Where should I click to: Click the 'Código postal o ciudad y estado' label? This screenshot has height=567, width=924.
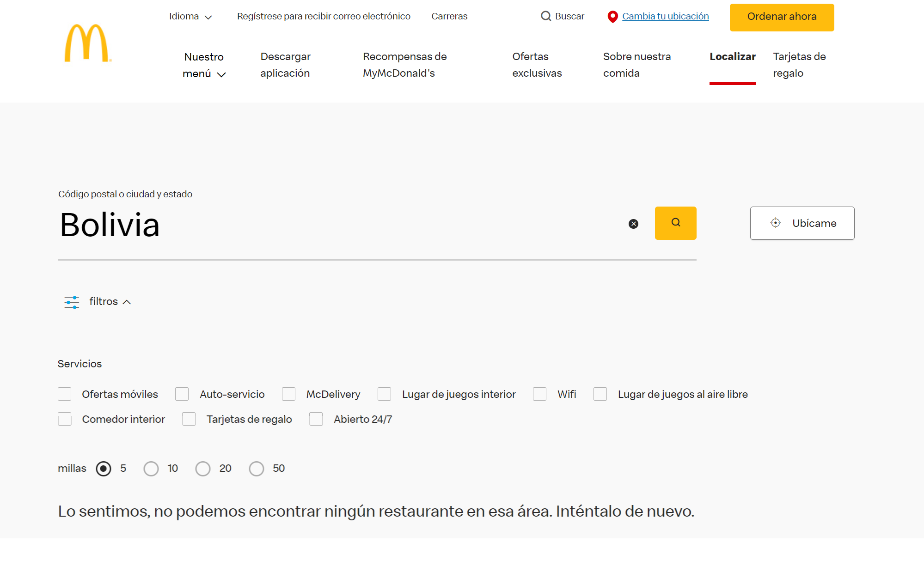click(125, 194)
